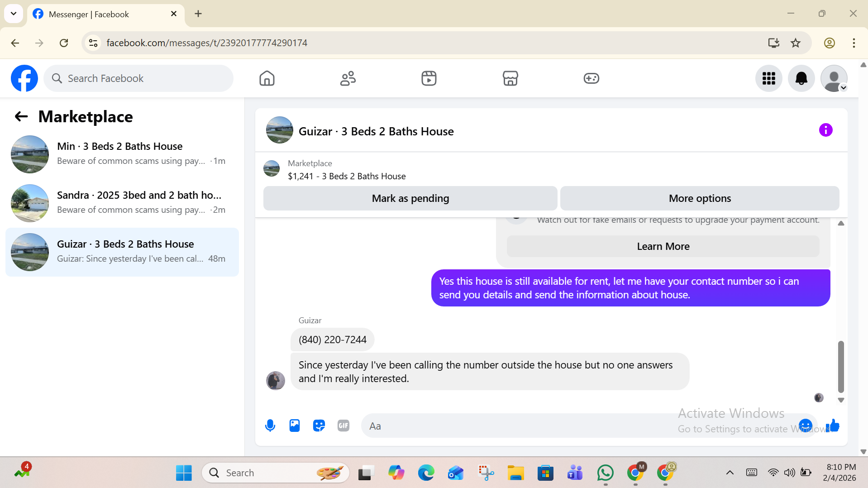Screen dimensions: 868x488
Task: Open Sandra 2025 3bed and 2 bath chat
Action: point(122,203)
